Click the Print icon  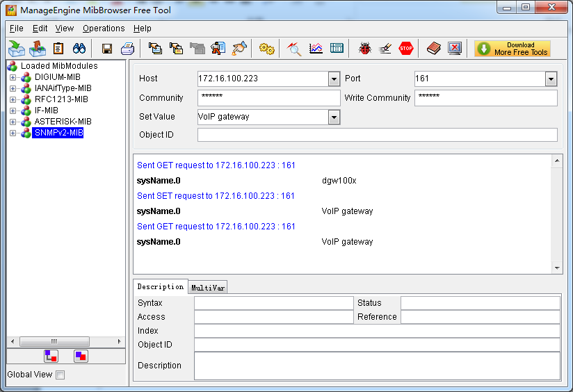coord(127,49)
